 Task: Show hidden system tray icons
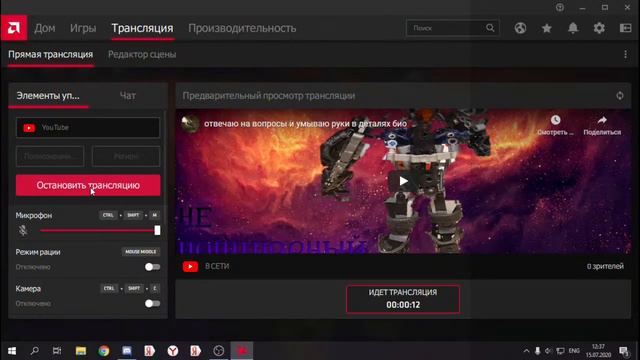tap(526, 351)
